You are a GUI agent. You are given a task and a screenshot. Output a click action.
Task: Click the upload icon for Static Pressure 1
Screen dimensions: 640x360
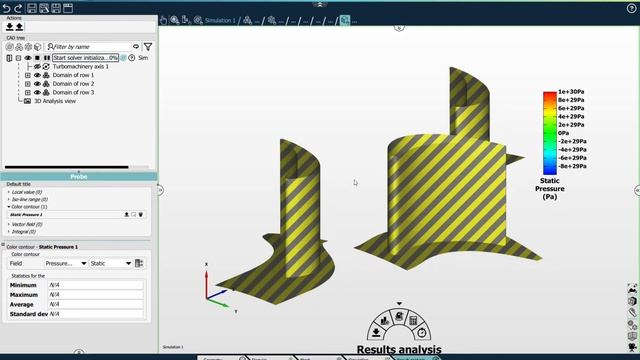(127, 215)
